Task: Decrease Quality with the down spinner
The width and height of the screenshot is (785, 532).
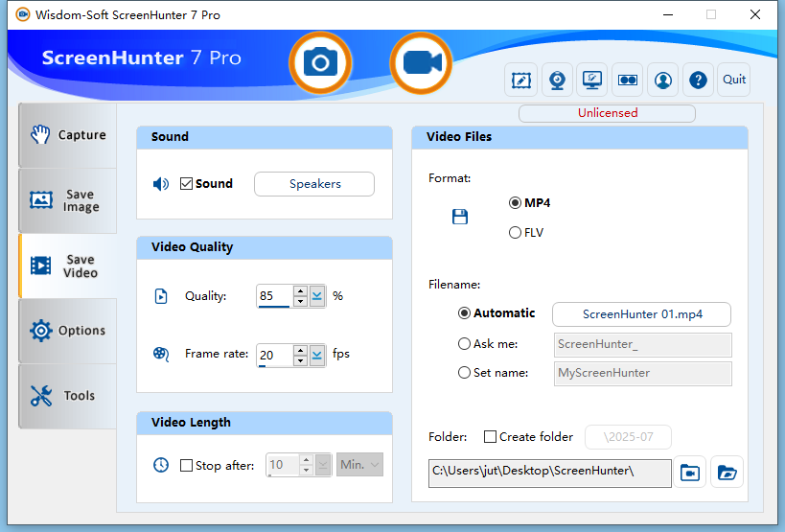Action: coord(300,301)
